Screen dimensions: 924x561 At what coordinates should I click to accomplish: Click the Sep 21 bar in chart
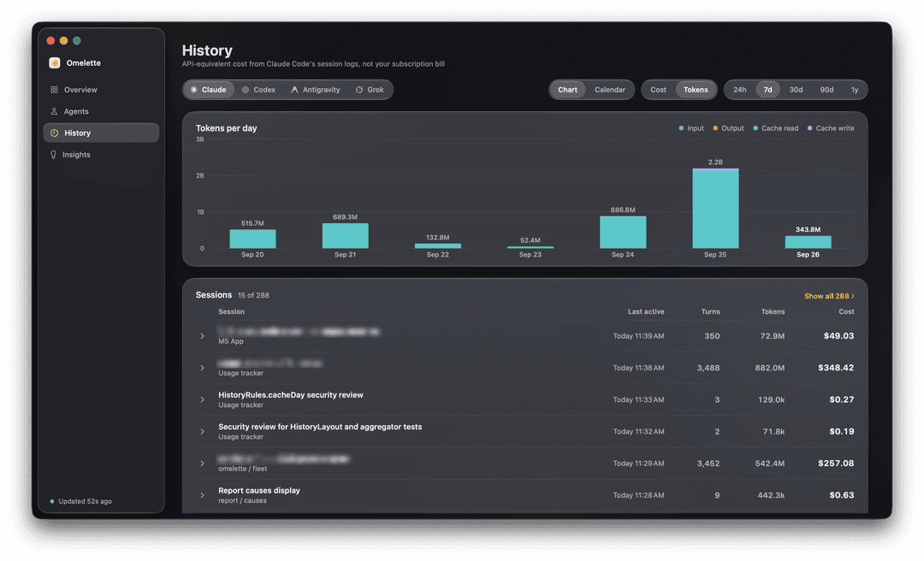[346, 236]
